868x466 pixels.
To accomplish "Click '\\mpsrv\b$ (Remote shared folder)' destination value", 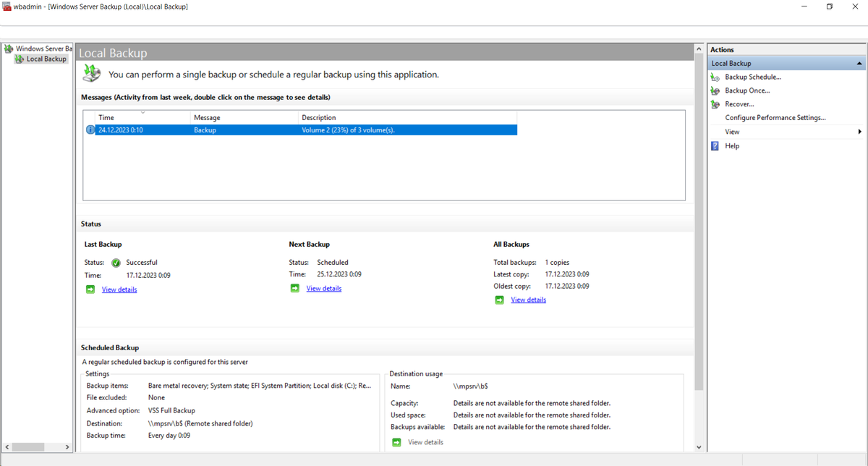I will click(200, 423).
